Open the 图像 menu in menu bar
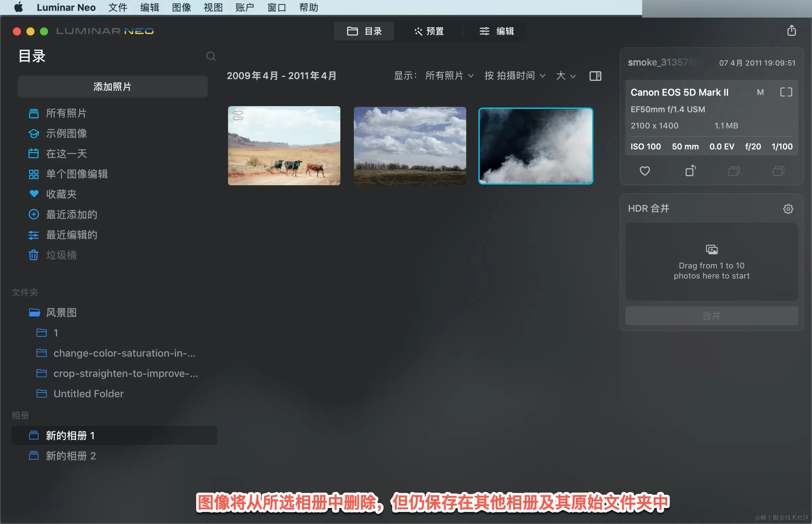 click(x=181, y=7)
